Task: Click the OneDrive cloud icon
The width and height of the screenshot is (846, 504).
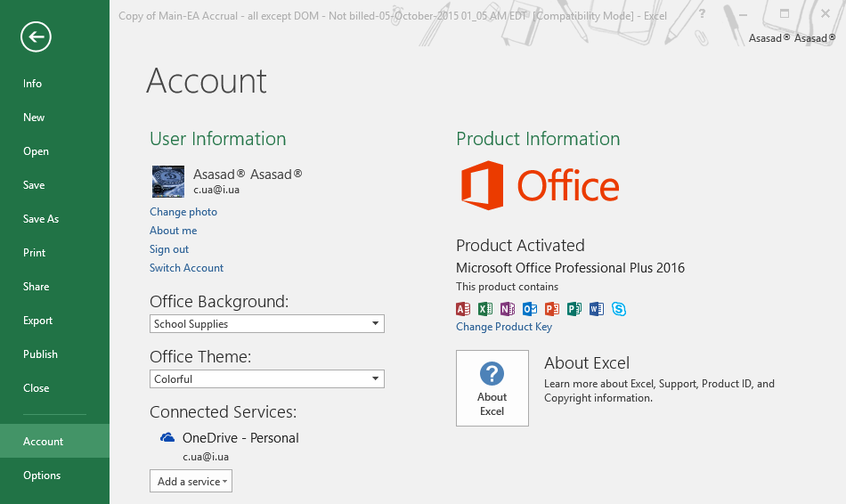Action: (167, 437)
